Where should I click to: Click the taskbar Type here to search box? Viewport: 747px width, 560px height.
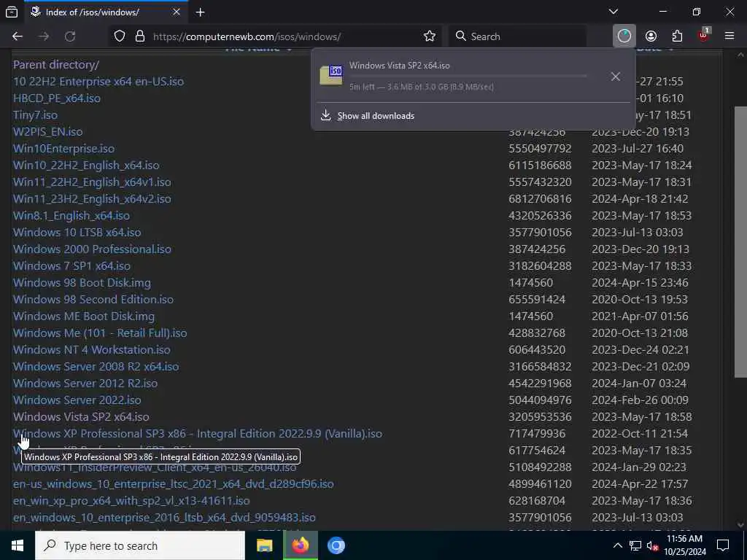(x=140, y=545)
